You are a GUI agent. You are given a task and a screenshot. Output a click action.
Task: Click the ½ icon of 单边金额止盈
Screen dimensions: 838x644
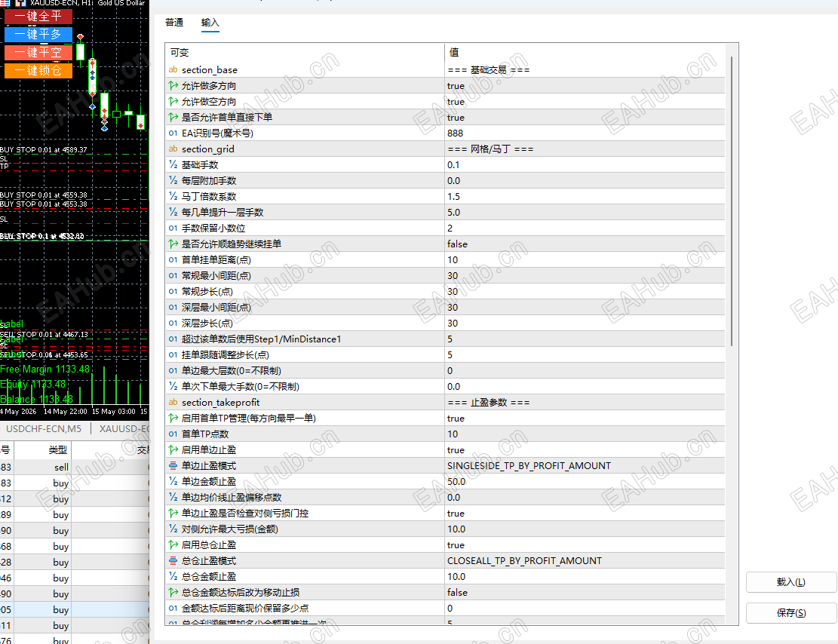pos(173,482)
